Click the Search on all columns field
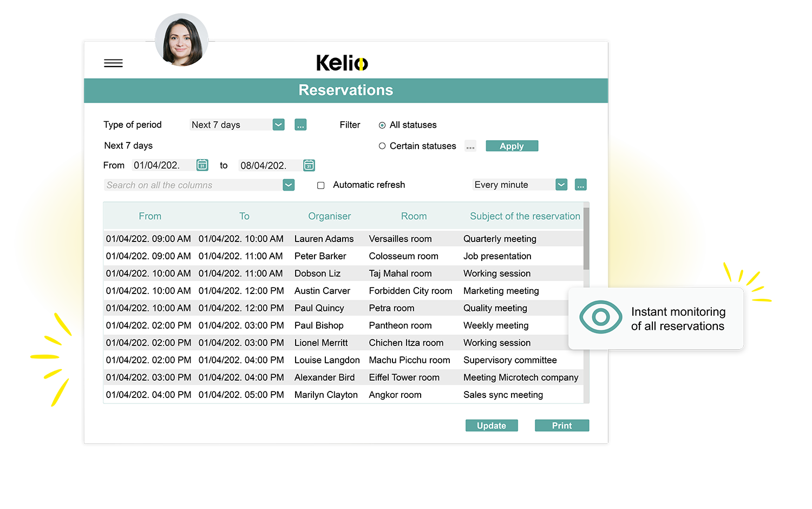Viewport: 812px width, 509px height. 193,185
